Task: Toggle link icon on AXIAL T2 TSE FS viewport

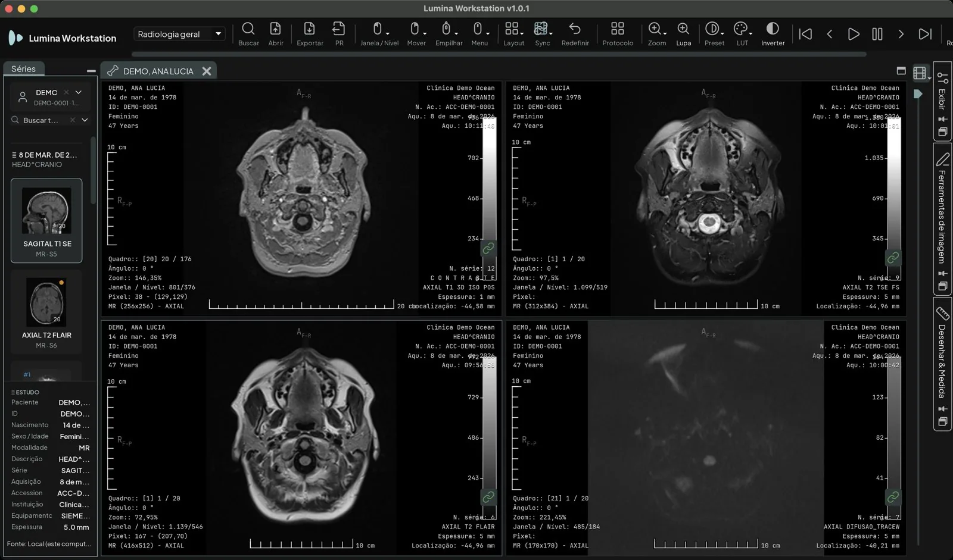Action: coord(893,258)
